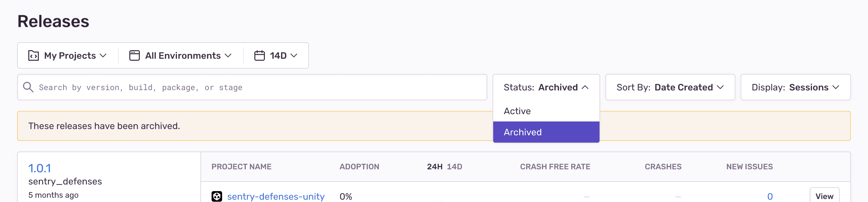Viewport: 868px width, 202px height.
Task: Open the Display Sessions dropdown
Action: pos(796,87)
